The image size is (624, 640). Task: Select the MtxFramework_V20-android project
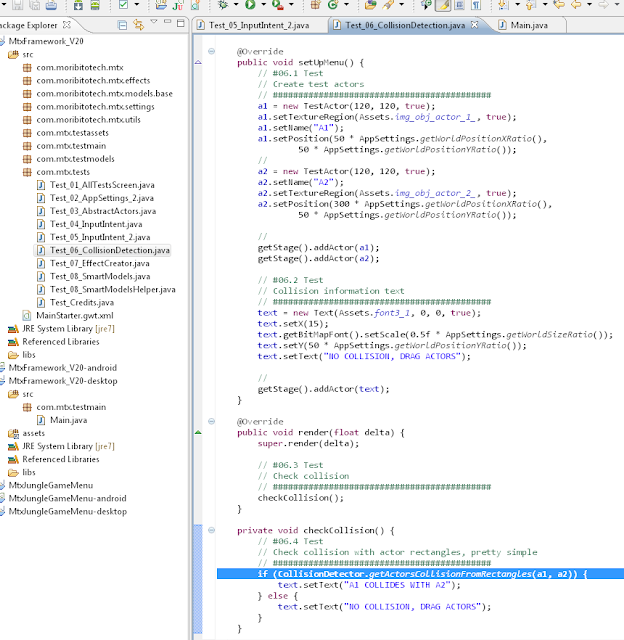point(62,368)
